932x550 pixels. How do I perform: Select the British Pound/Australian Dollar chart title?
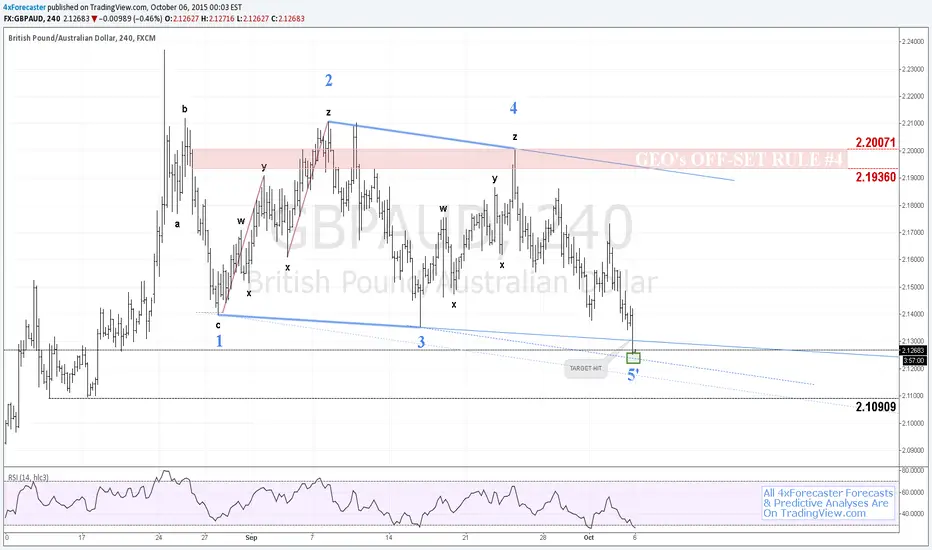(82, 38)
